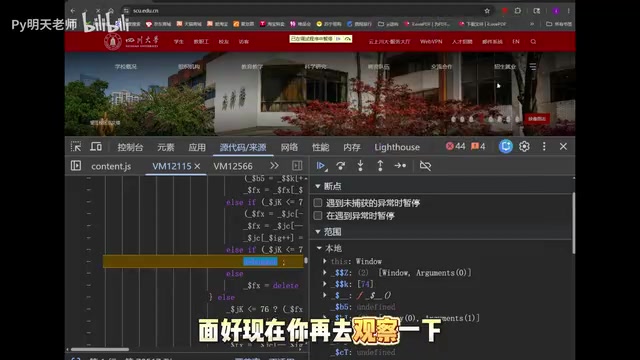Toggle the file navigator sidebar
The image size is (640, 360).
pos(76,166)
